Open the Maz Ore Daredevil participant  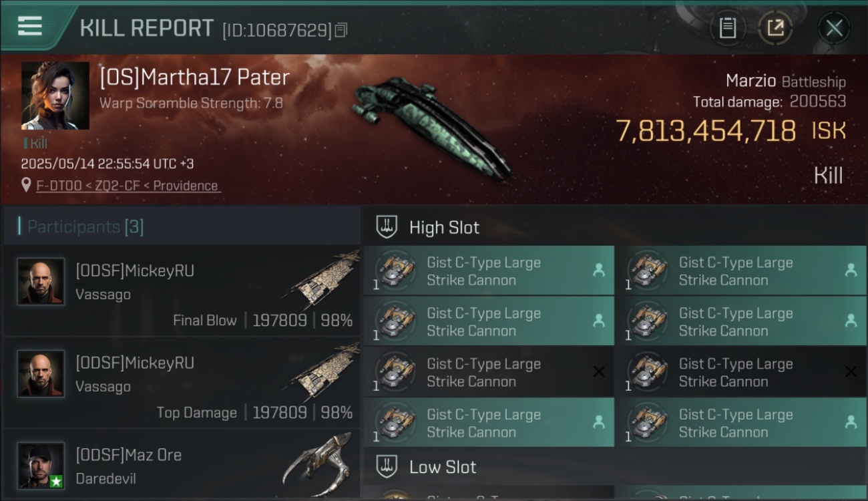[182, 466]
